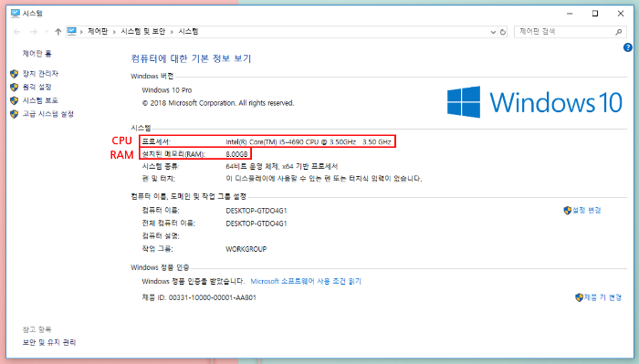
Task: Select the 8.00GB memory value
Action: tap(236, 154)
